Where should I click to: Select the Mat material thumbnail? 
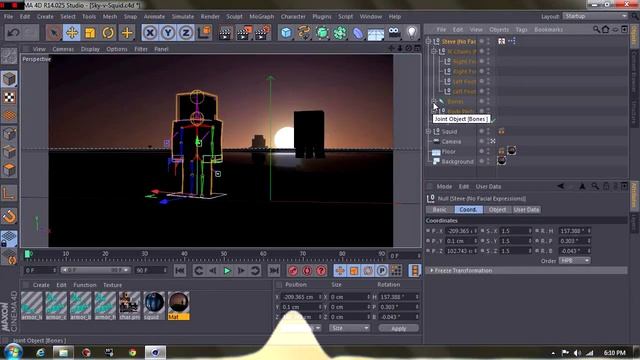click(178, 305)
